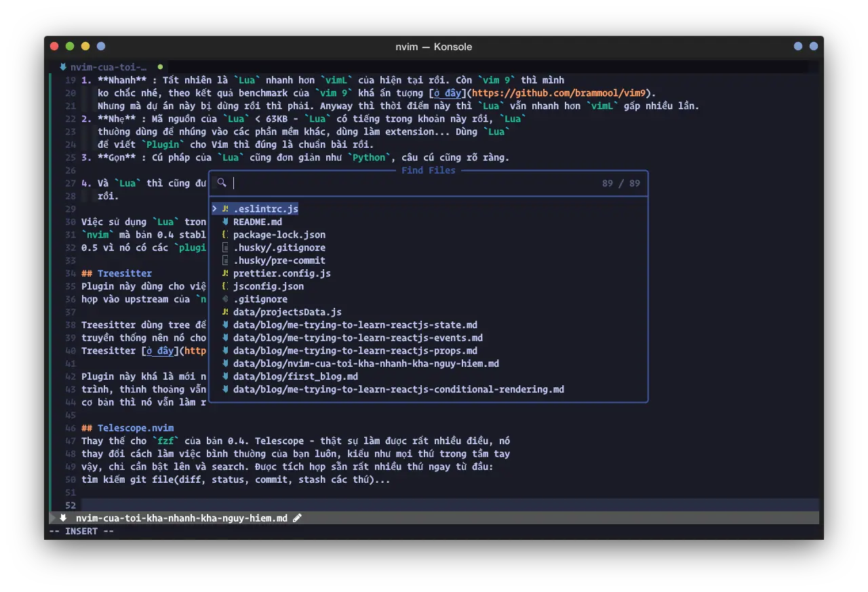Click the pencil modified icon in status line
Image resolution: width=868 pixels, height=592 pixels.
click(297, 518)
